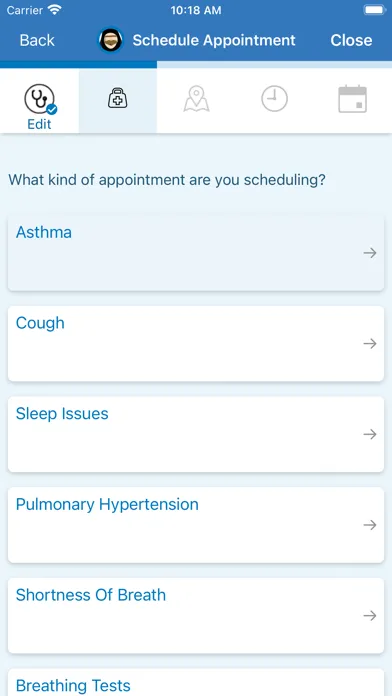This screenshot has height=696, width=392.
Task: Tap the arrow on the Asthma row
Action: 370,253
